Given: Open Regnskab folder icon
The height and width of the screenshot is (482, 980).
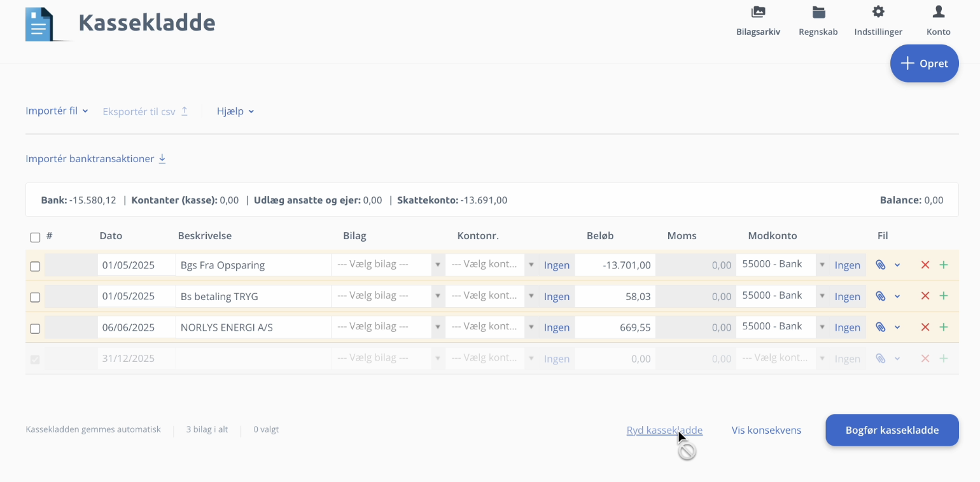Looking at the screenshot, I should point(818,12).
